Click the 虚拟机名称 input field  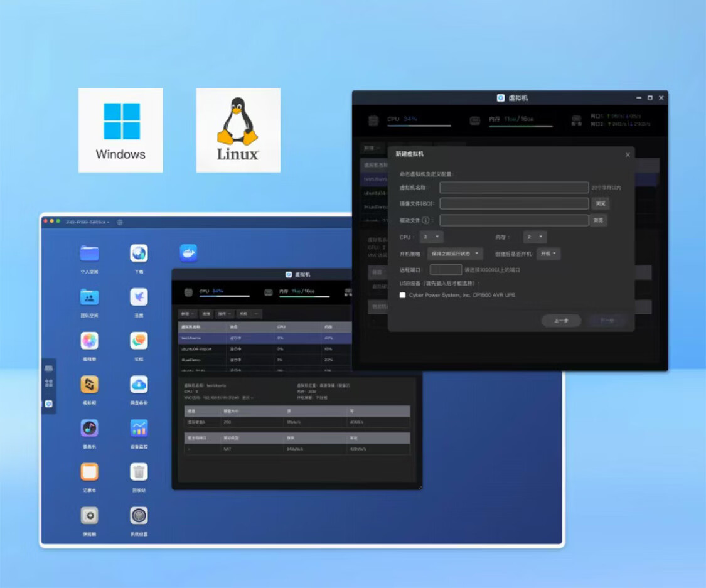click(514, 188)
